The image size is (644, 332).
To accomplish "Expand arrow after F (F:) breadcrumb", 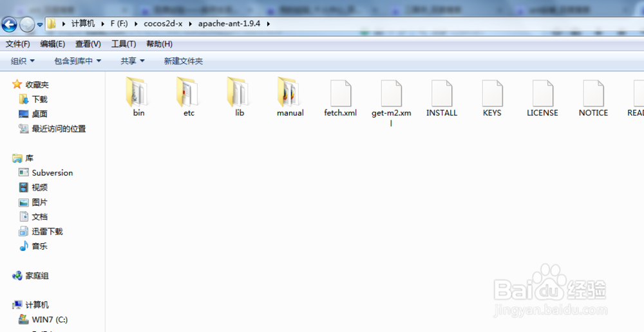I will click(136, 24).
